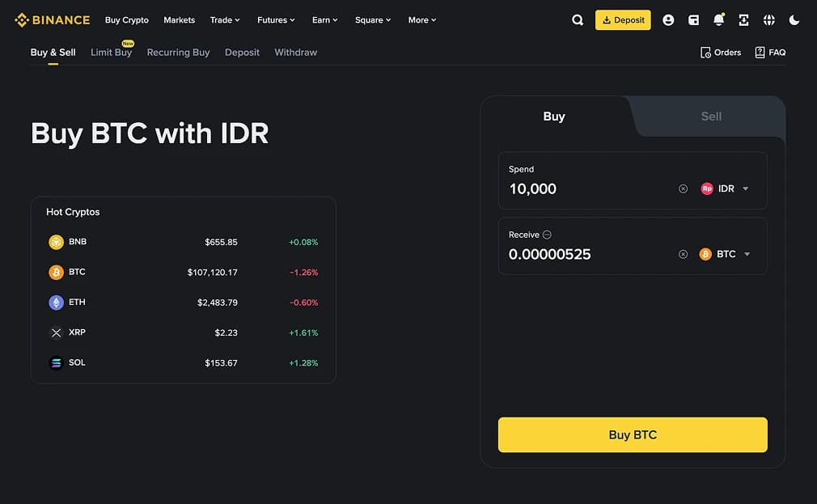Screen dimensions: 817x504
Task: Click the Binance logo
Action: (52, 19)
